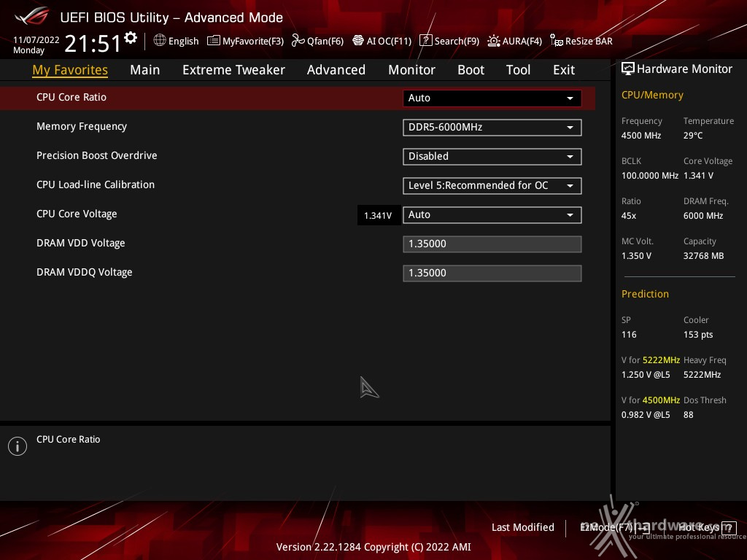Switch to My Favorites tab
The height and width of the screenshot is (560, 747).
pos(70,70)
